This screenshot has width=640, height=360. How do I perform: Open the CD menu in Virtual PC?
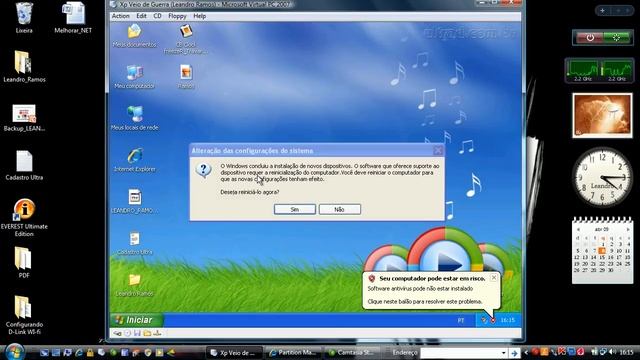[x=157, y=16]
